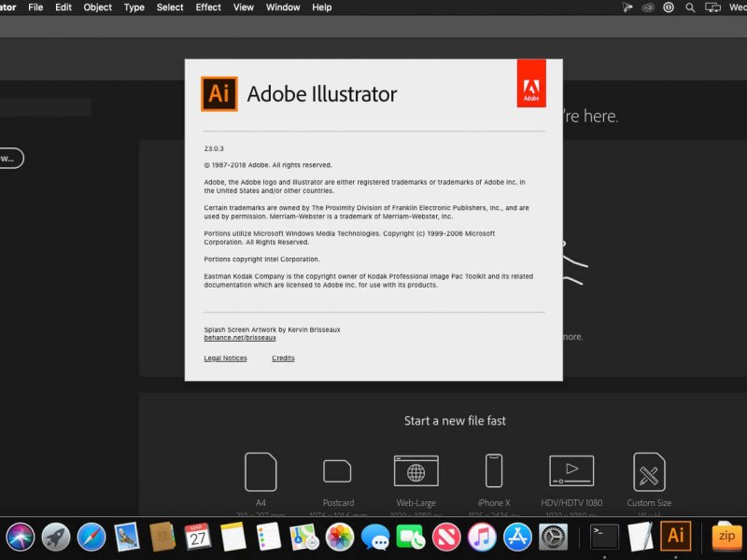
Task: Click the Illustrator Ai icon in Dock
Action: (x=675, y=536)
